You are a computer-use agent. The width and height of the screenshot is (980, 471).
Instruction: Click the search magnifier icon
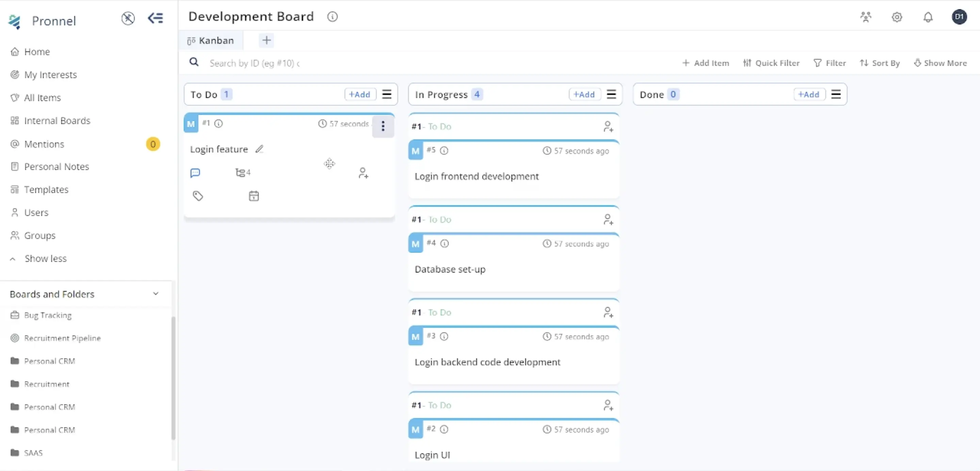pyautogui.click(x=194, y=62)
